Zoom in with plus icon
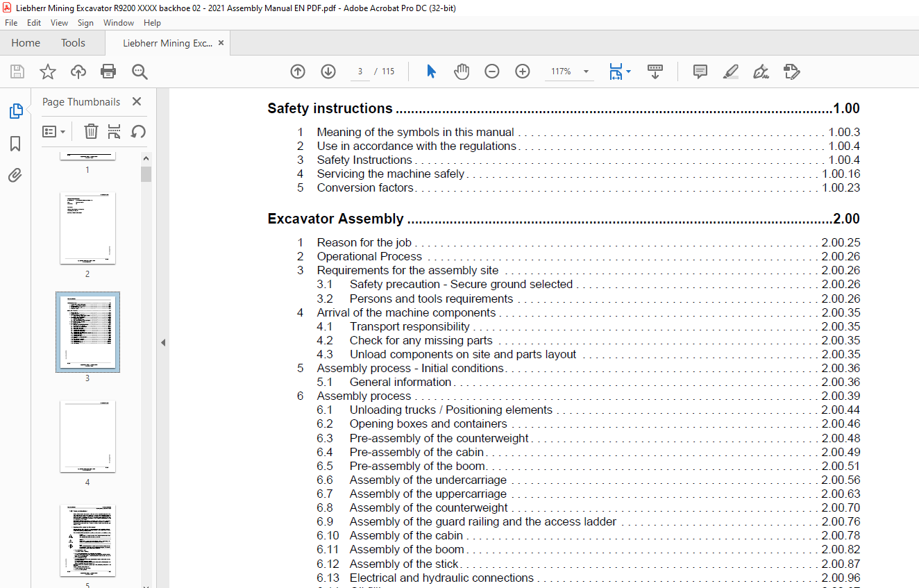The image size is (919, 588). (523, 72)
